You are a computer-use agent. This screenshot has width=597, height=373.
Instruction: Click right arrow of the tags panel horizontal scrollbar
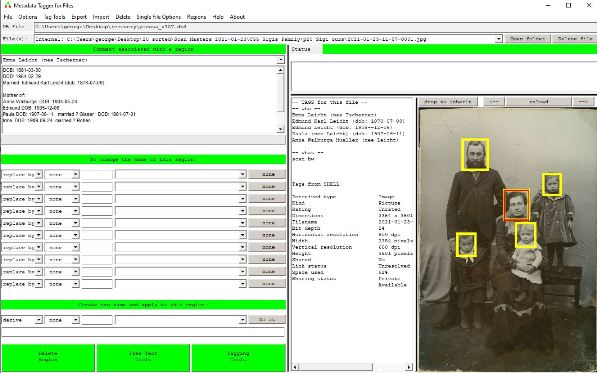coord(409,367)
